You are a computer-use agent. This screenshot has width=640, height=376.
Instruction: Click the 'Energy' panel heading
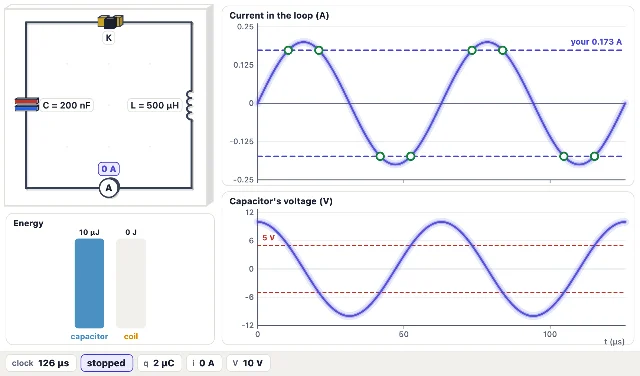click(28, 223)
